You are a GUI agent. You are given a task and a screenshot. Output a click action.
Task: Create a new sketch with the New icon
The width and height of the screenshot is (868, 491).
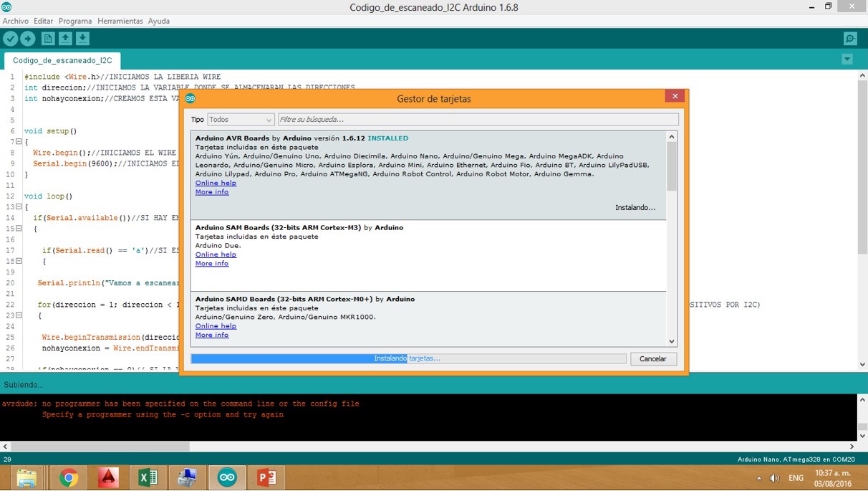48,39
